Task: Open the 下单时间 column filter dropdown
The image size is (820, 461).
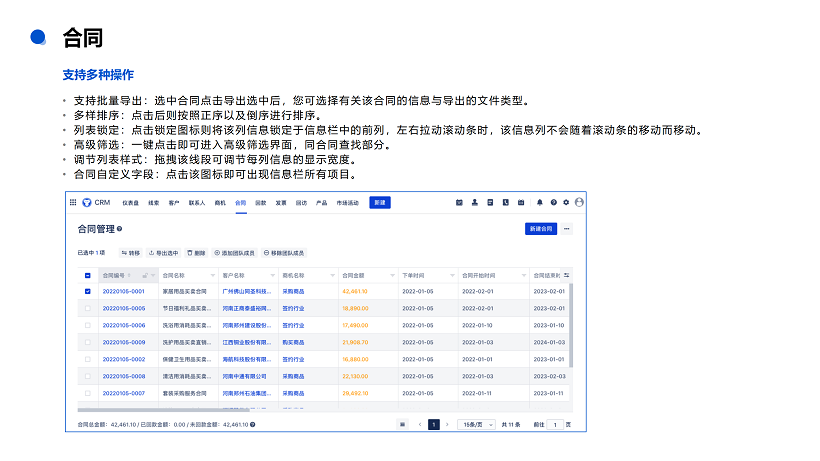Action: tap(452, 275)
